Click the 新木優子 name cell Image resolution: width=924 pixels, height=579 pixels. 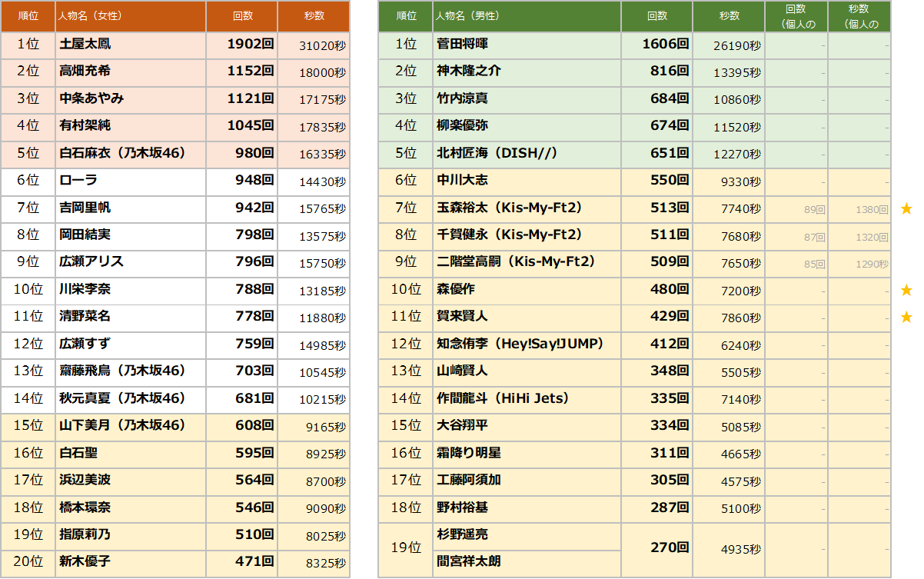point(131,561)
